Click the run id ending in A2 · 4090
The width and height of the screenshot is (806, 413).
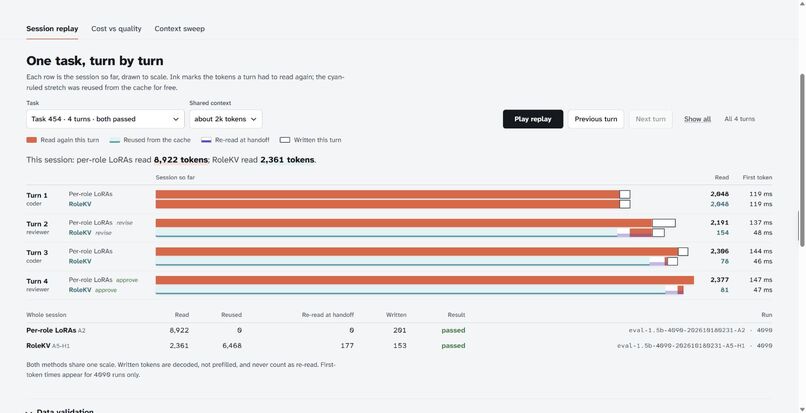(x=700, y=330)
